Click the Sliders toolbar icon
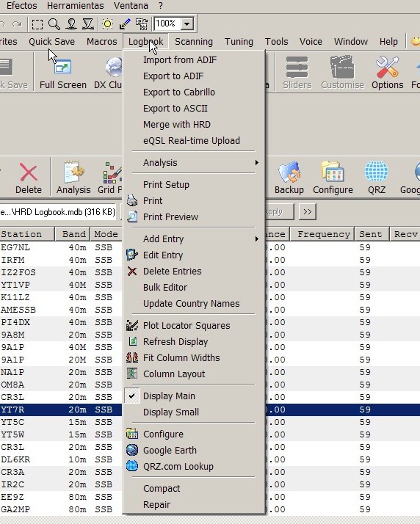Screen dimensions: 420x524 coord(297,67)
